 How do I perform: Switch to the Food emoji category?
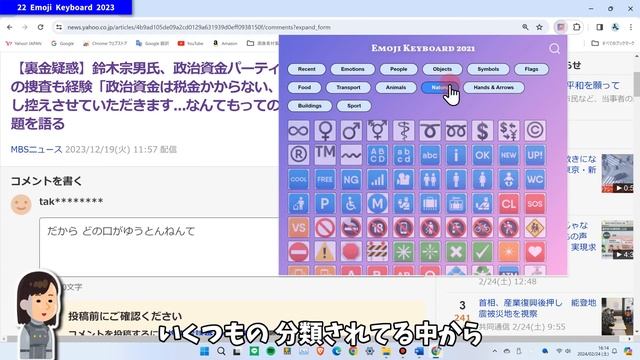click(x=304, y=87)
